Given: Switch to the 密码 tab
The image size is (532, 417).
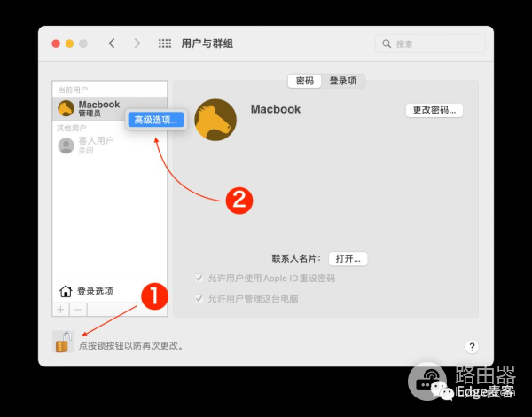Looking at the screenshot, I should click(x=305, y=81).
